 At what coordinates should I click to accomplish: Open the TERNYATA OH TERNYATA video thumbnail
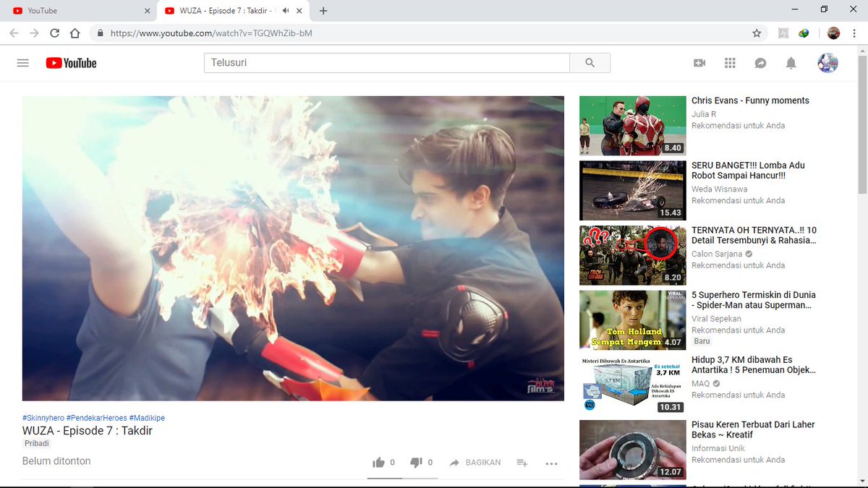pyautogui.click(x=632, y=255)
